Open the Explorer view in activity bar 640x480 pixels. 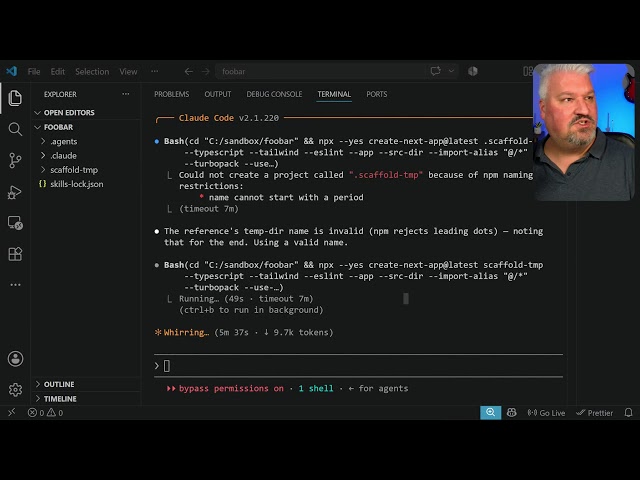pos(15,98)
